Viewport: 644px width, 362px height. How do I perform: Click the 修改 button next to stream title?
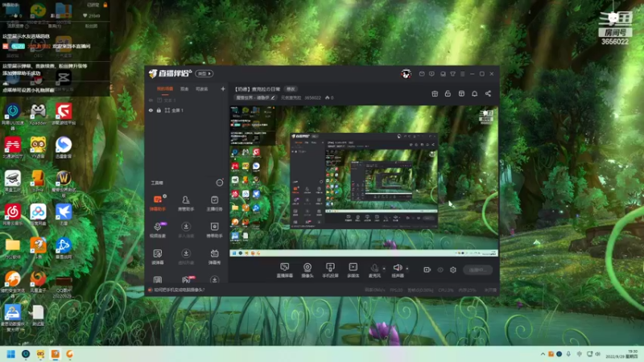pos(291,89)
